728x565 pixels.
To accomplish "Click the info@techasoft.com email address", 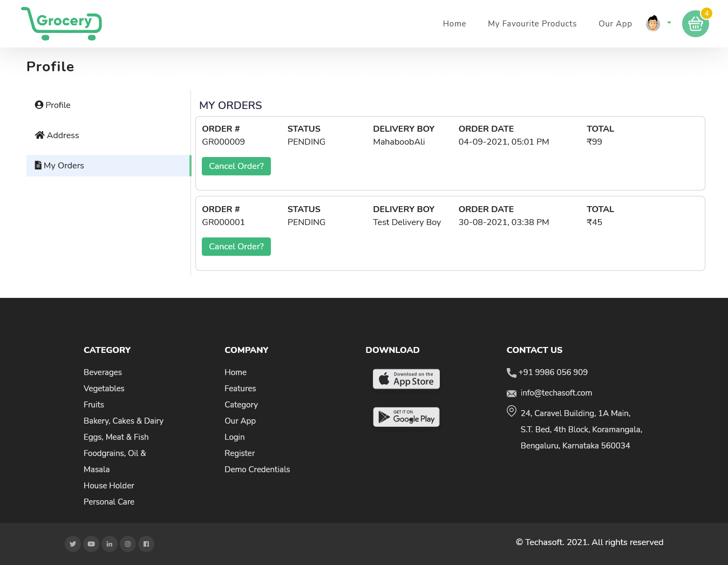I will coord(556,393).
